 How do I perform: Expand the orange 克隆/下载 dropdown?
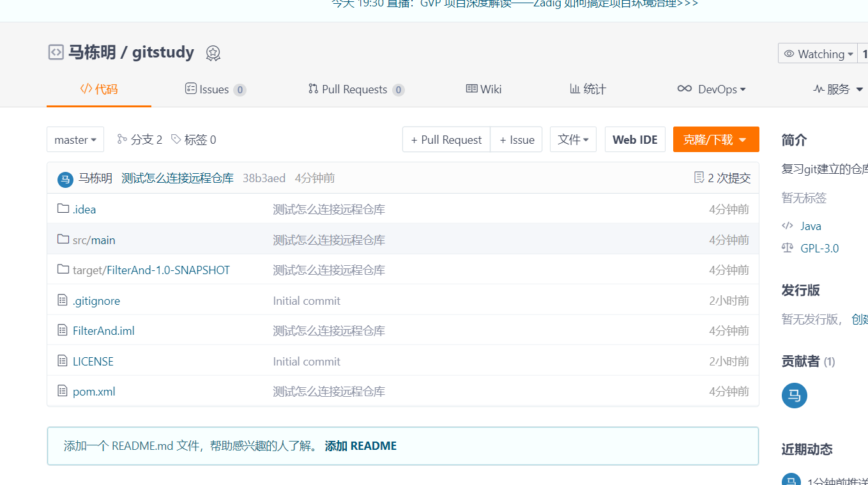tap(715, 139)
